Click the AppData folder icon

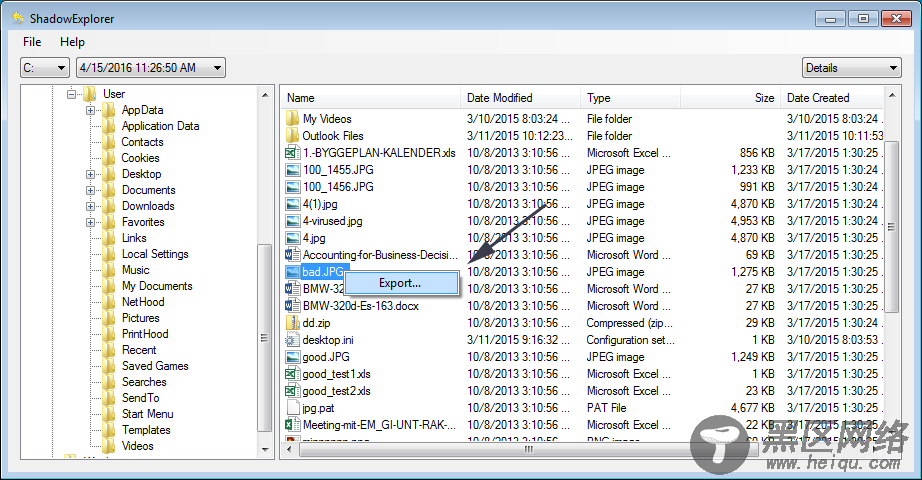click(109, 110)
